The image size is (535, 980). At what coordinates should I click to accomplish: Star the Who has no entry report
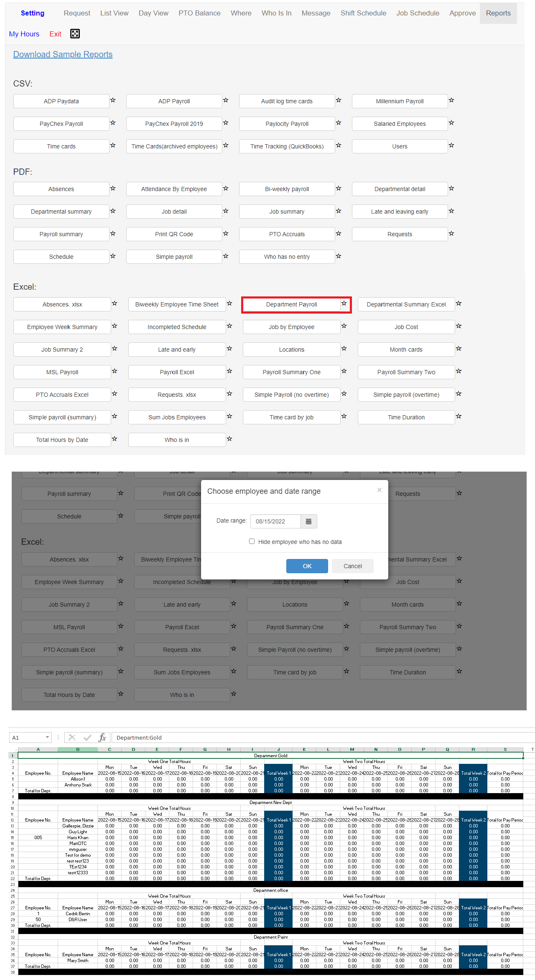[339, 256]
